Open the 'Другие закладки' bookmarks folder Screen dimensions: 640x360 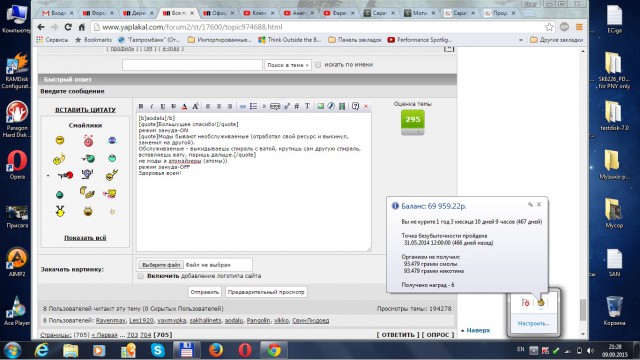pos(556,40)
